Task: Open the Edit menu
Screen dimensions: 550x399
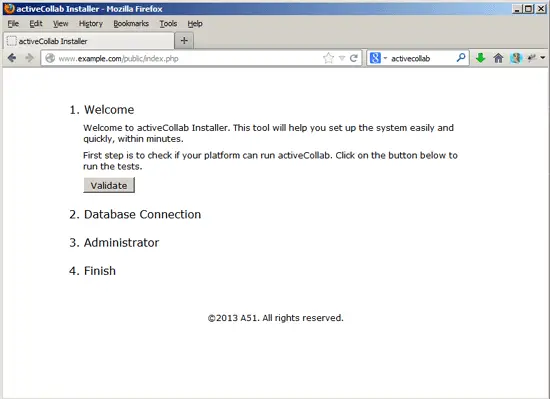Action: point(36,23)
